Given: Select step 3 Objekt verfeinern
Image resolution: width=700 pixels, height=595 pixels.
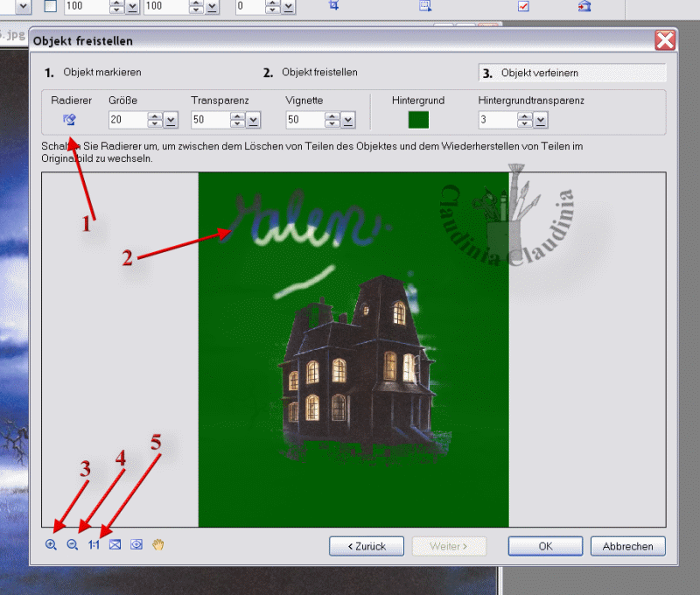Looking at the screenshot, I should [572, 73].
